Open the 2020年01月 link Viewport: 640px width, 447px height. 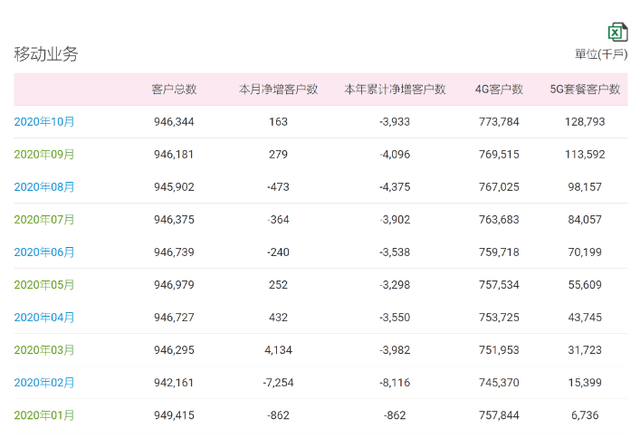(x=44, y=415)
